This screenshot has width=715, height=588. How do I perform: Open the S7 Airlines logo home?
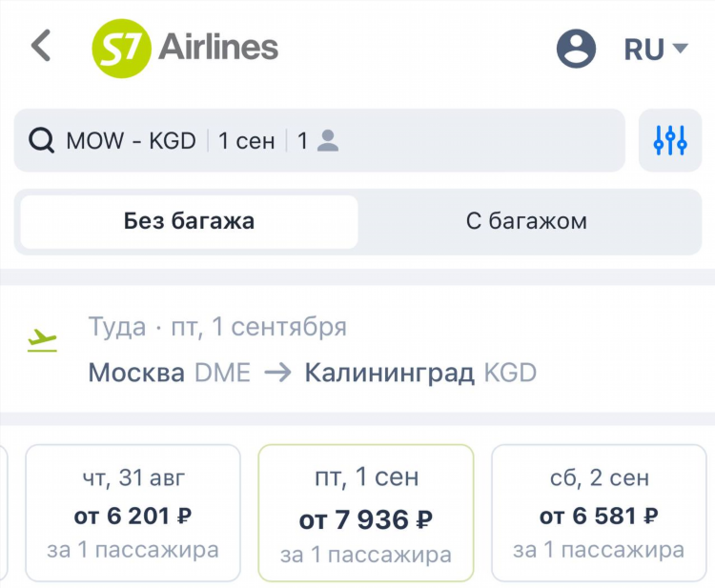pyautogui.click(x=185, y=48)
